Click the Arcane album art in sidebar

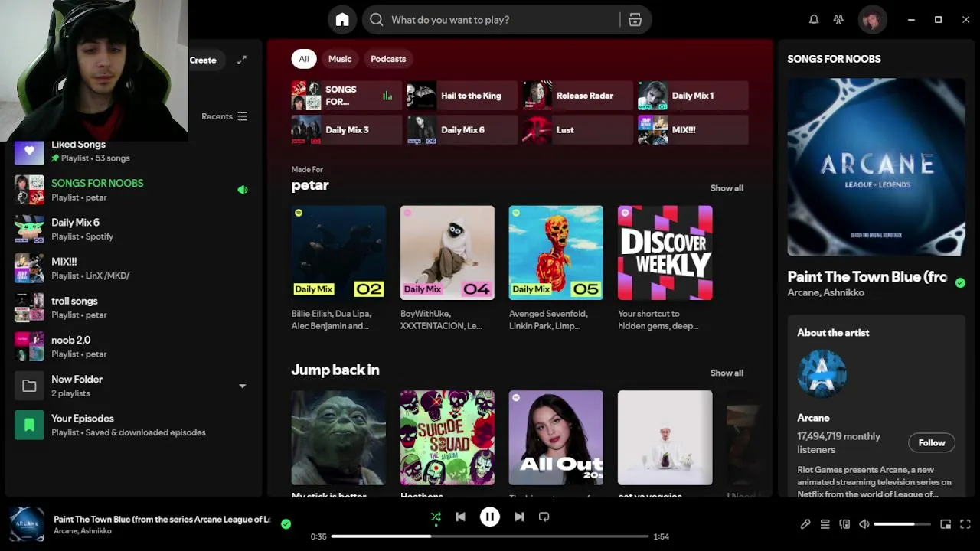click(877, 167)
